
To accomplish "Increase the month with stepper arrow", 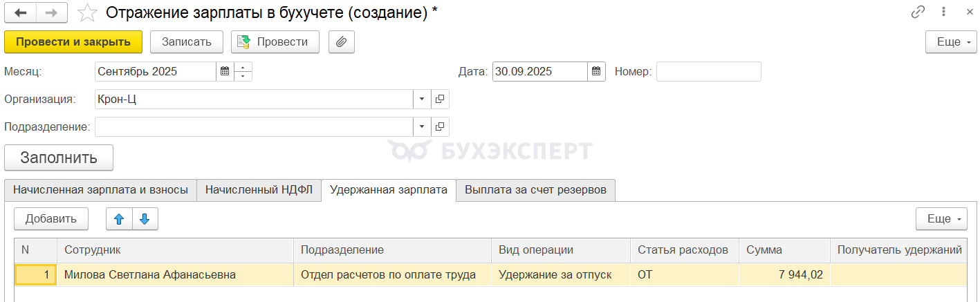I will (243, 67).
